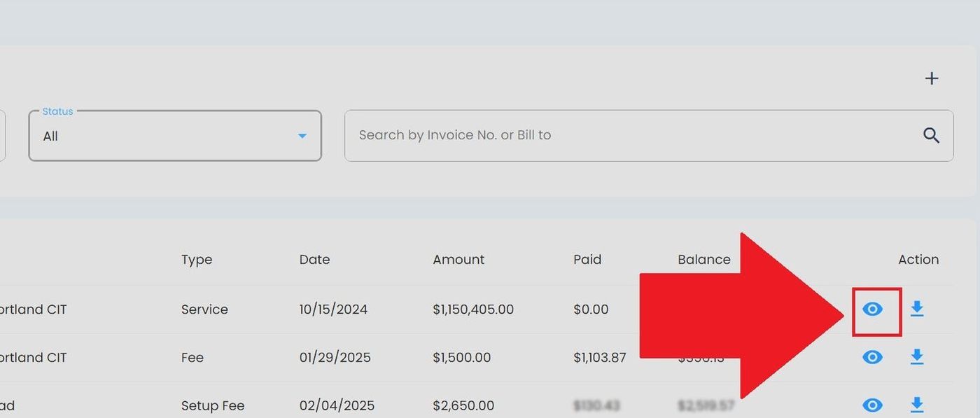Click the $1,103.87 paid value

[x=599, y=358]
